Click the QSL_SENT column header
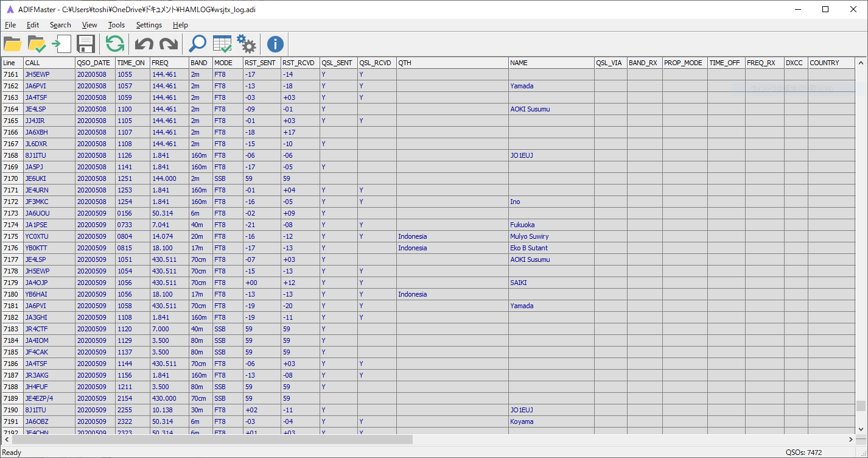 [339, 63]
